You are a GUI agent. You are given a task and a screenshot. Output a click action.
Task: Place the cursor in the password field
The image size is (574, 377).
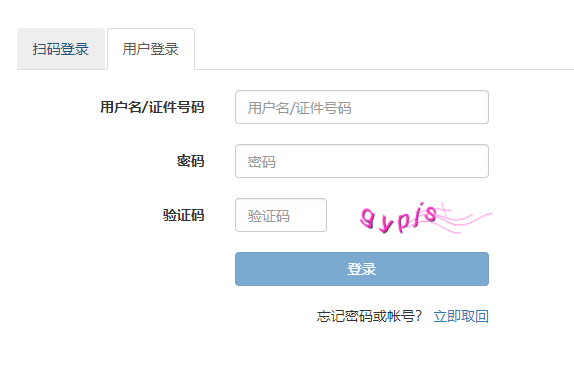click(362, 161)
